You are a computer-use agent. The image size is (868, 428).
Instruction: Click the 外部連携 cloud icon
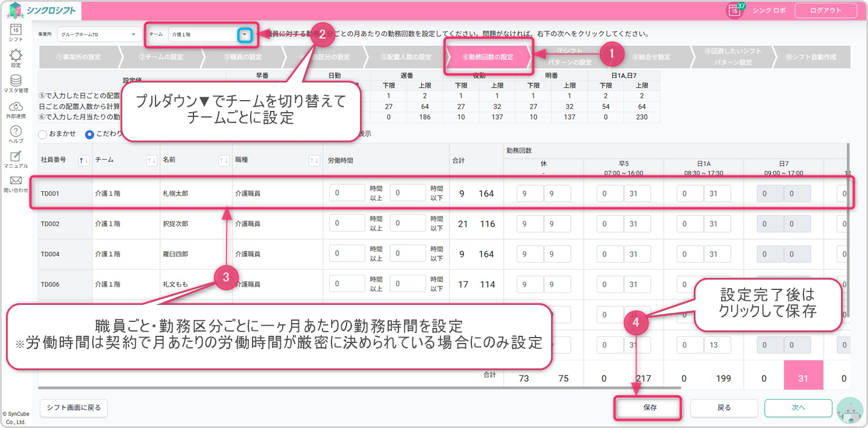[x=16, y=107]
